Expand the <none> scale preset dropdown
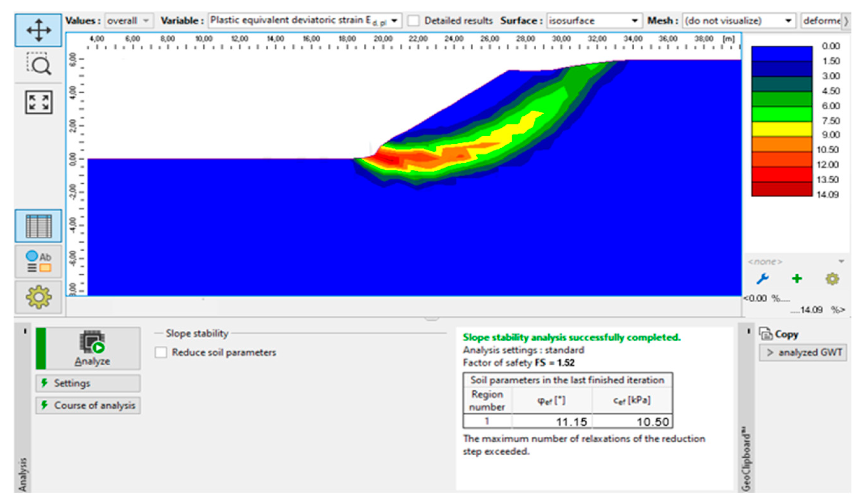862x504 pixels. click(796, 261)
